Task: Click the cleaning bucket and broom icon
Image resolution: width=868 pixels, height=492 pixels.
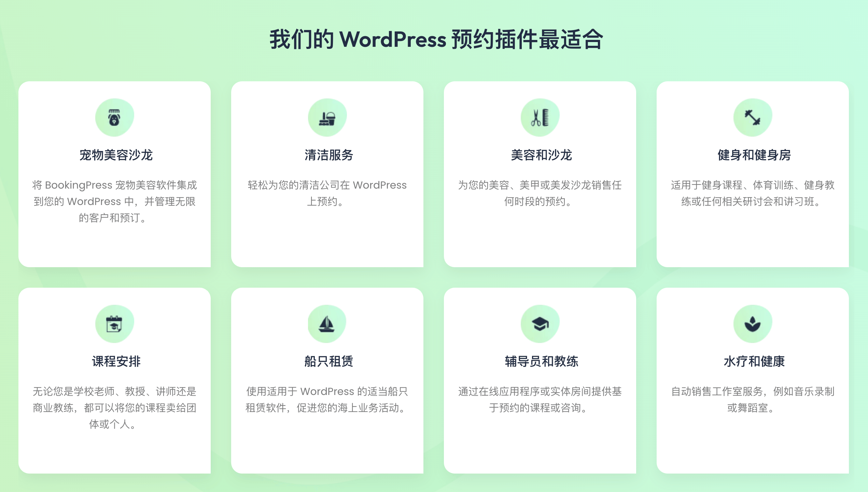Action: click(327, 118)
